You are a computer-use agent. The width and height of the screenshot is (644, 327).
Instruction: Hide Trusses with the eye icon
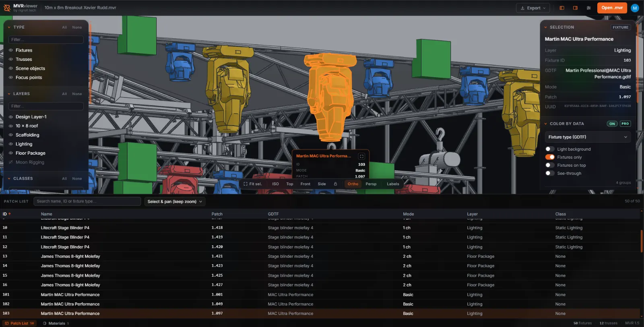tap(11, 59)
